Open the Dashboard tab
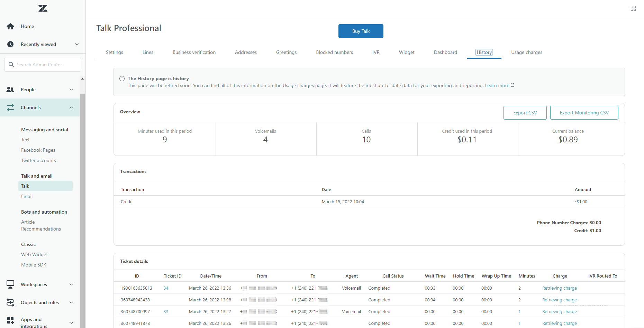The image size is (644, 328). [445, 52]
